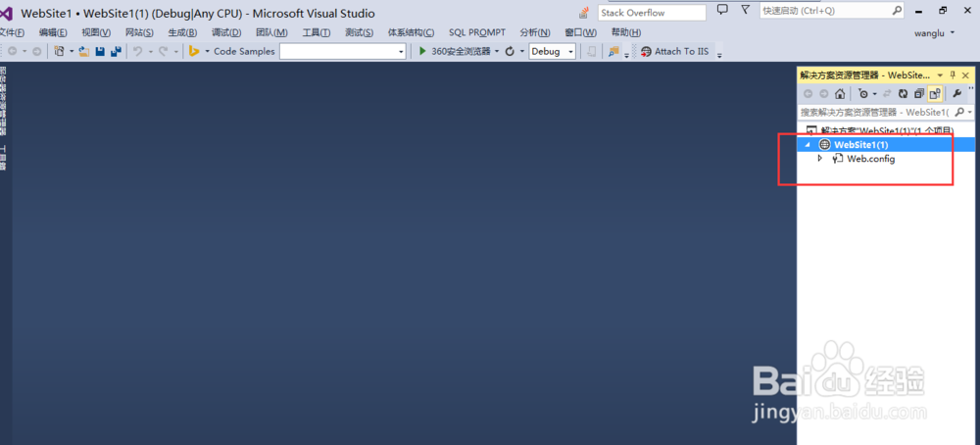Click the Stack Overflow icon
This screenshot has width=980, height=445.
pos(584,12)
